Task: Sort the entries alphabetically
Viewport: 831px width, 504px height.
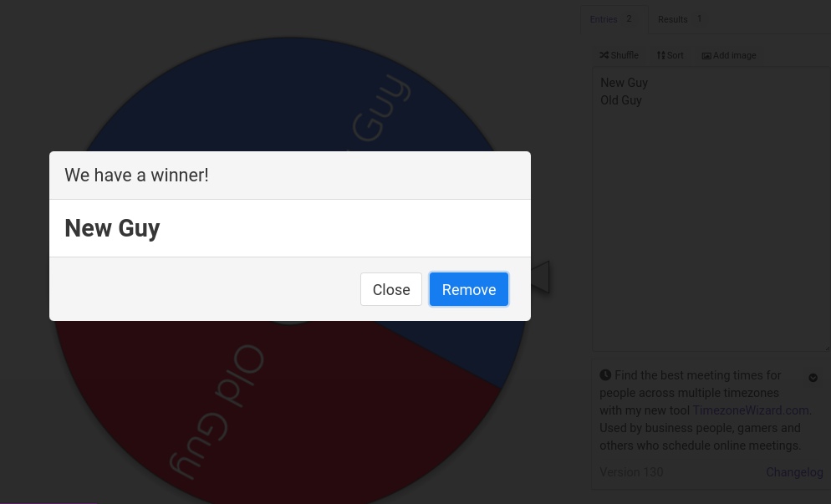Action: tap(670, 55)
